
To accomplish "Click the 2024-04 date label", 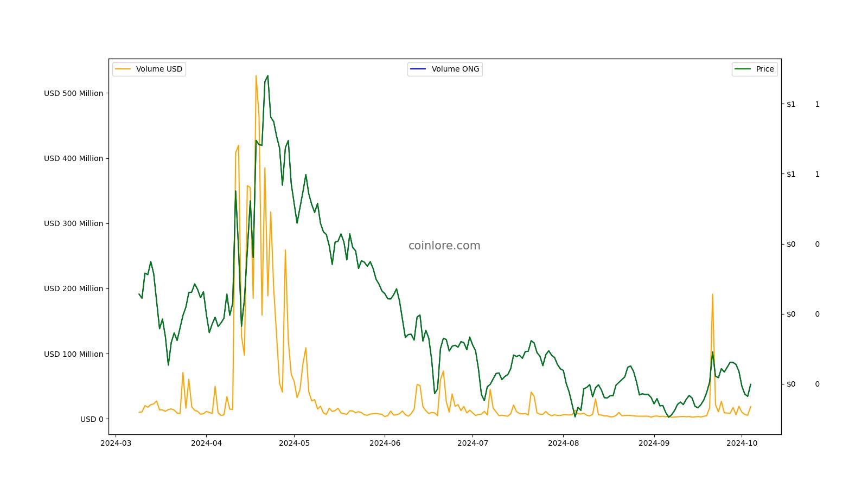I will (206, 443).
